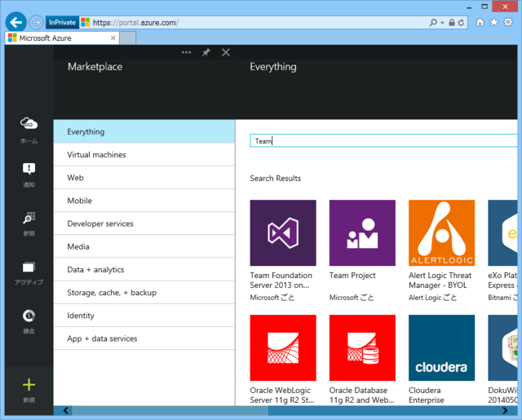Open the browser home icon

point(480,22)
